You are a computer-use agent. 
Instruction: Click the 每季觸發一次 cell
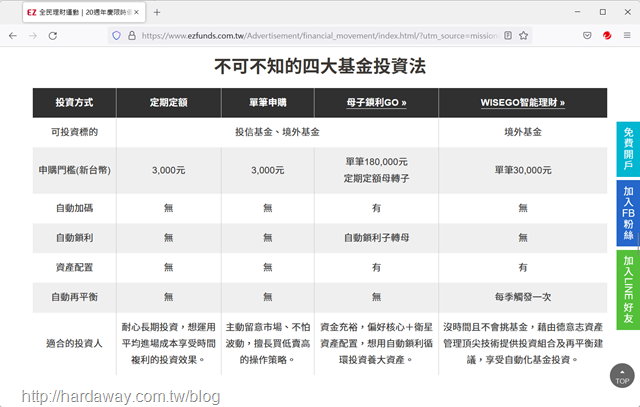point(523,297)
